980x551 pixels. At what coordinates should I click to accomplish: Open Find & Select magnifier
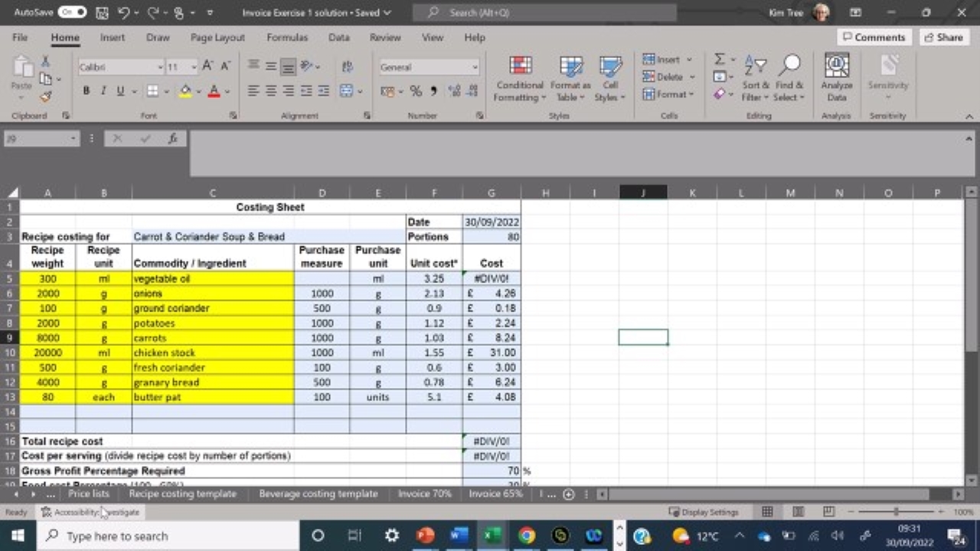[x=789, y=79]
